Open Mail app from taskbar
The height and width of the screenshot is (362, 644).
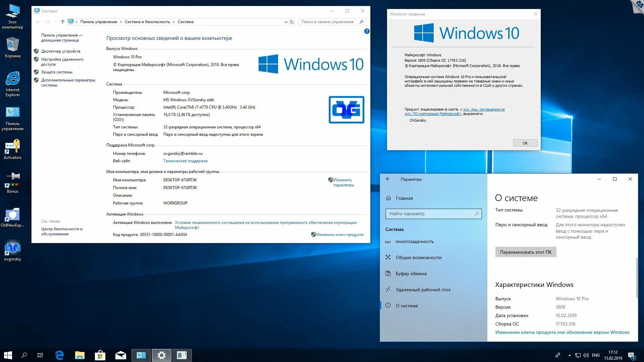(120, 355)
